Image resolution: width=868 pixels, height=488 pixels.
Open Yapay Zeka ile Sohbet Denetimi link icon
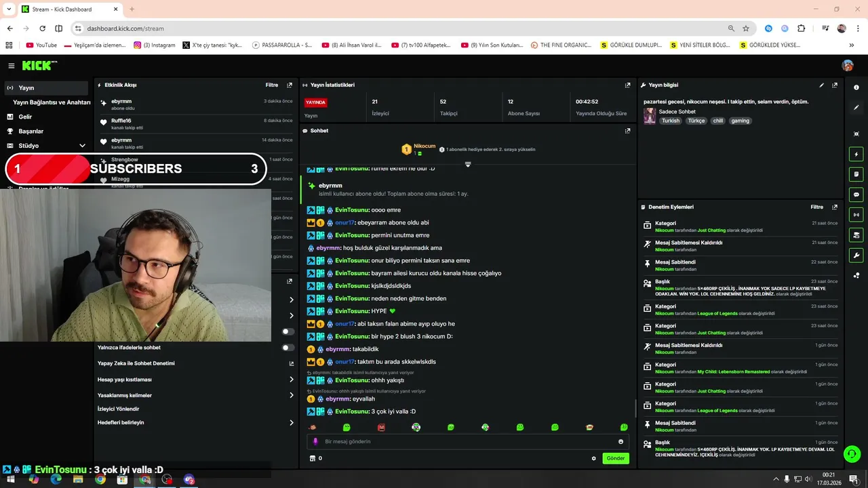click(x=292, y=364)
